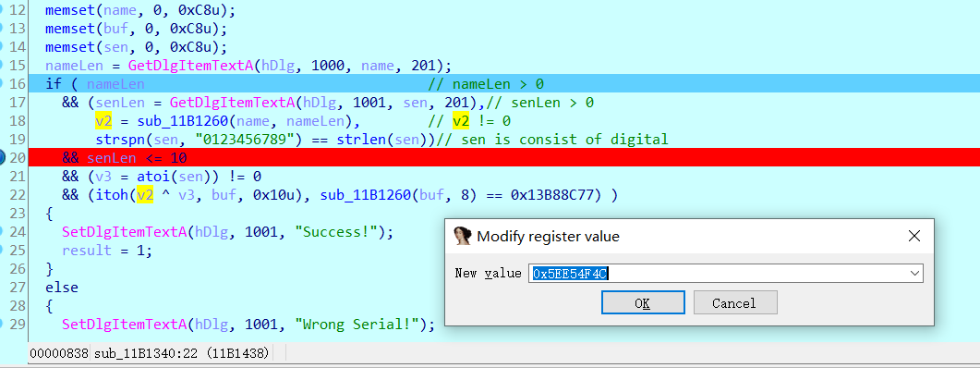Click status bar offset 00000838

pyautogui.click(x=59, y=353)
